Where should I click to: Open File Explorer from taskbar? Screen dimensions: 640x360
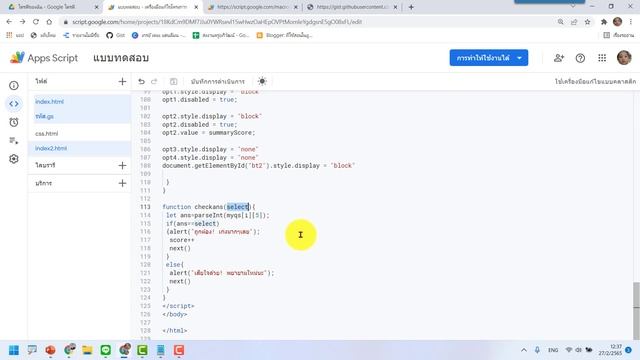point(87,350)
